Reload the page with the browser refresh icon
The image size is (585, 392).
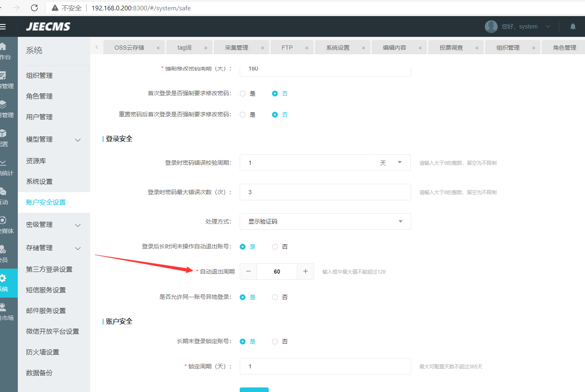pyautogui.click(x=34, y=8)
